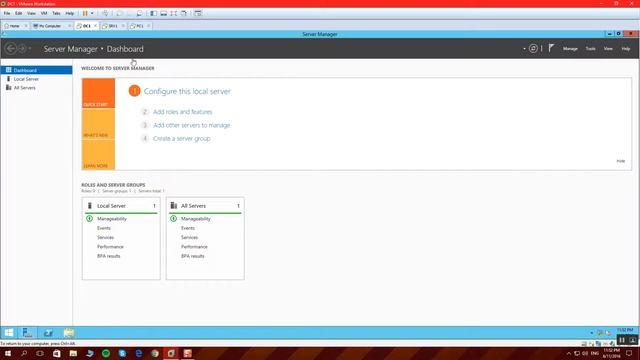Open VMware Tabs menu
Viewport: 640px width, 360px height.
point(56,13)
